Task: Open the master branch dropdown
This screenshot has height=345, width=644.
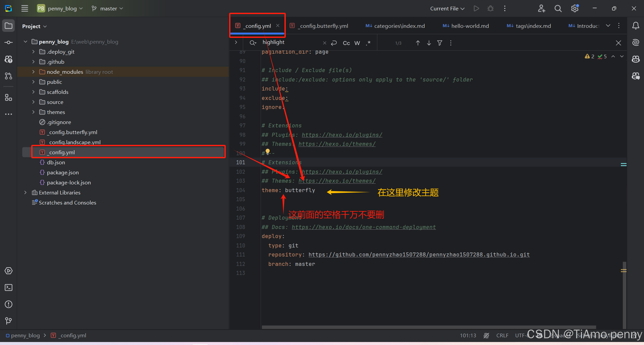Action: coord(107,9)
